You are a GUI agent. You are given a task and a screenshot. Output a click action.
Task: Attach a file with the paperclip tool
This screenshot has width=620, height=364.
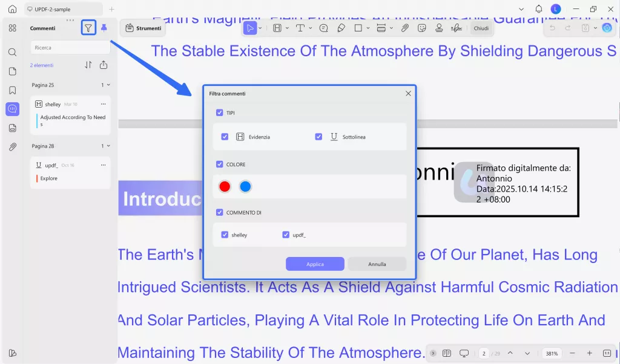click(404, 28)
